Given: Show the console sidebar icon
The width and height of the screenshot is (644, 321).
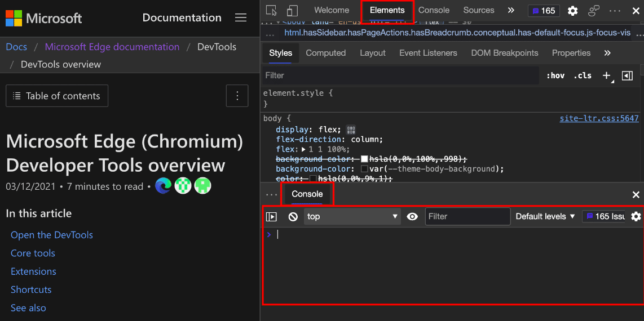Looking at the screenshot, I should (x=271, y=216).
